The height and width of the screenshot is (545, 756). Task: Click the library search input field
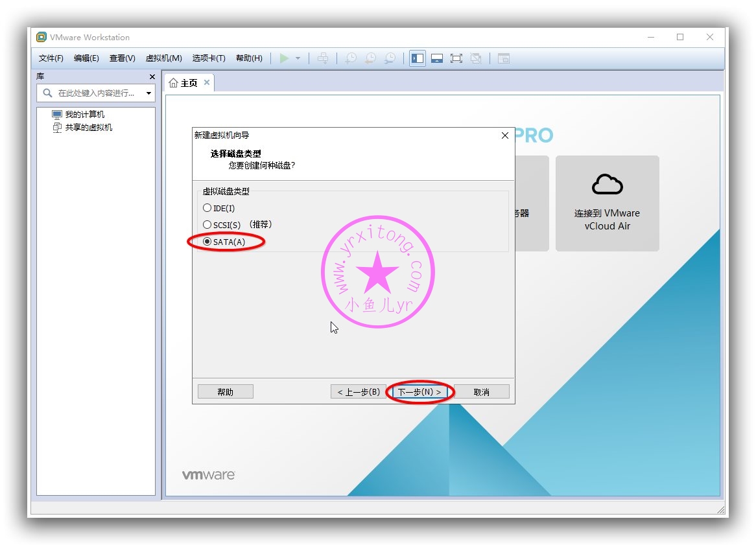tap(96, 93)
